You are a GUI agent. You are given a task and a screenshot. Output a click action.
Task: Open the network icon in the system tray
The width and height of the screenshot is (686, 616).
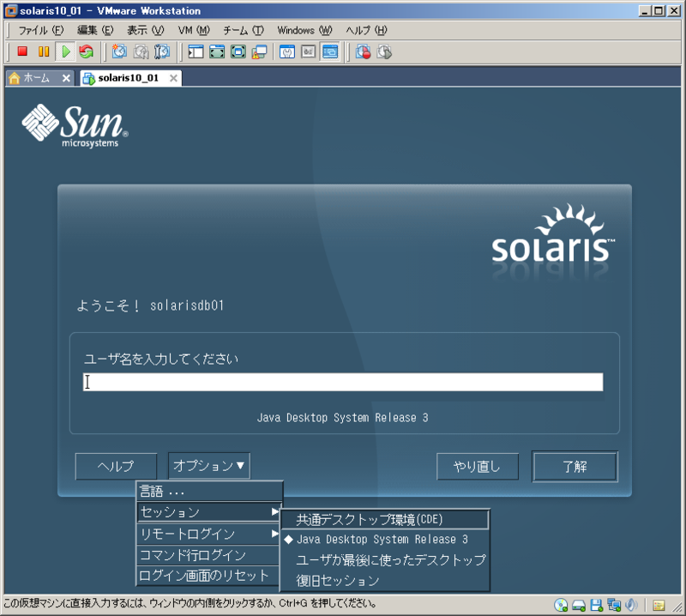click(x=613, y=605)
